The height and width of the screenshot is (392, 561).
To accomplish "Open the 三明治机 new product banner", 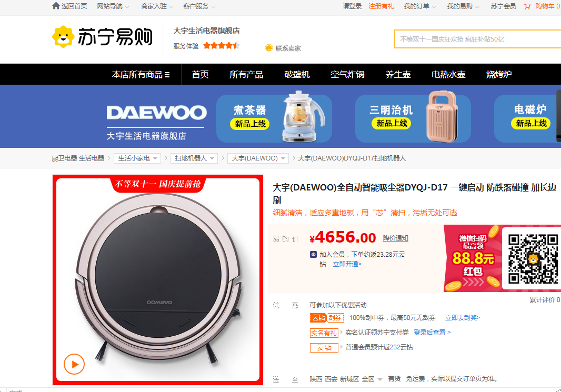I will [413, 118].
